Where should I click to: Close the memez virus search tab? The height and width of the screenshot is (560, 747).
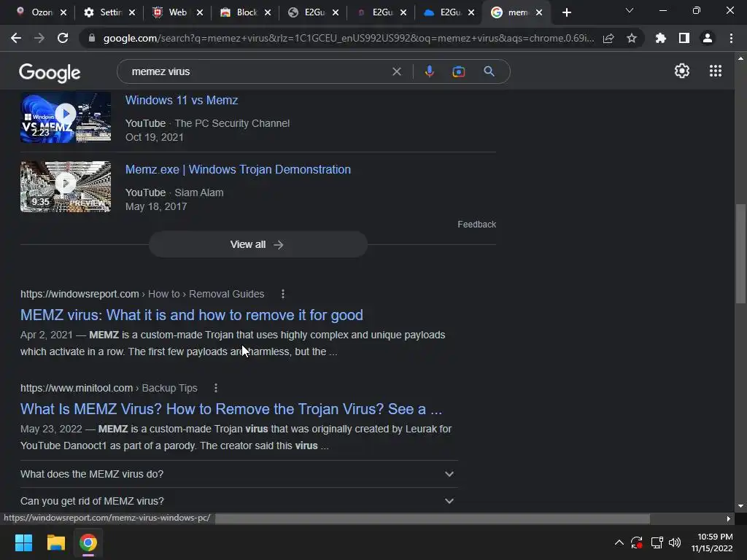(539, 12)
